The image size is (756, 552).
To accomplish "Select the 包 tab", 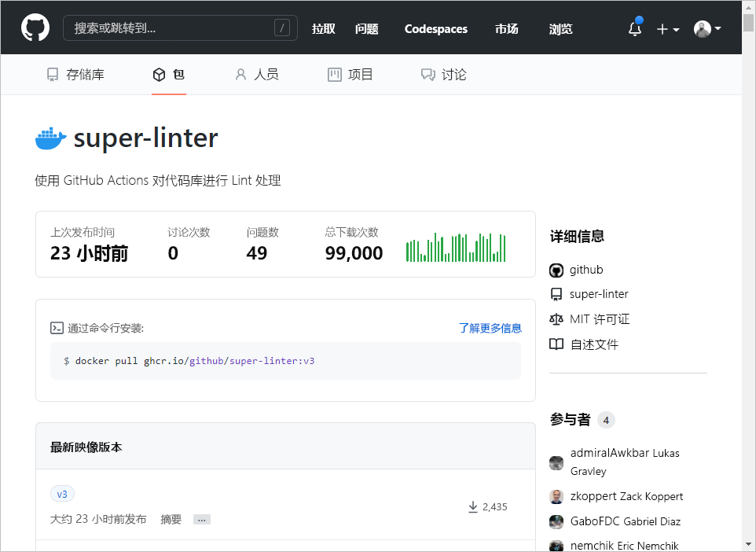I will coord(169,74).
